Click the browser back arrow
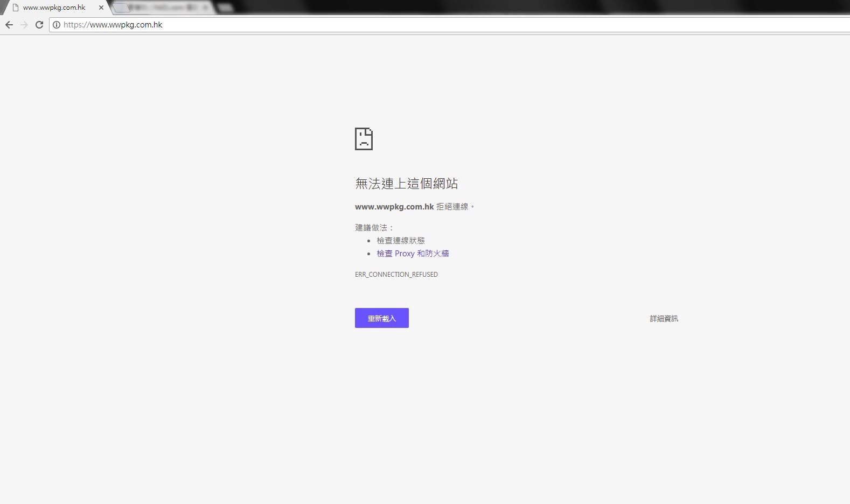Viewport: 850px width, 504px height. coord(9,25)
